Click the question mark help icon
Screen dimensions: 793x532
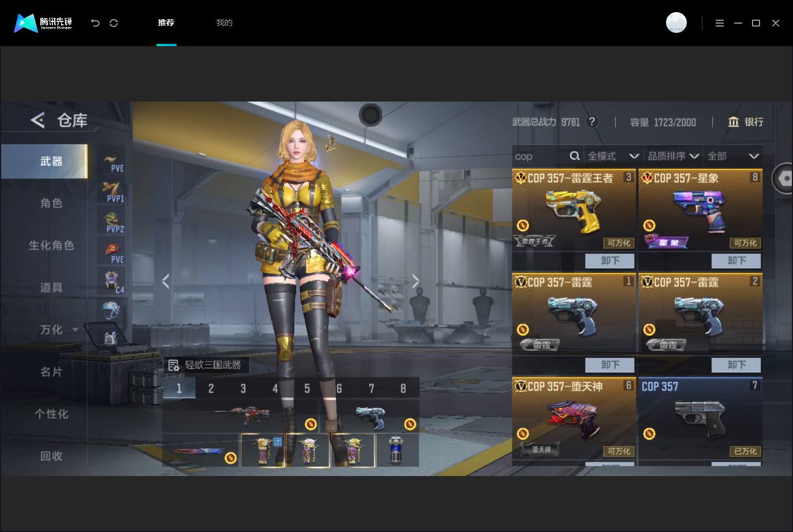(592, 122)
